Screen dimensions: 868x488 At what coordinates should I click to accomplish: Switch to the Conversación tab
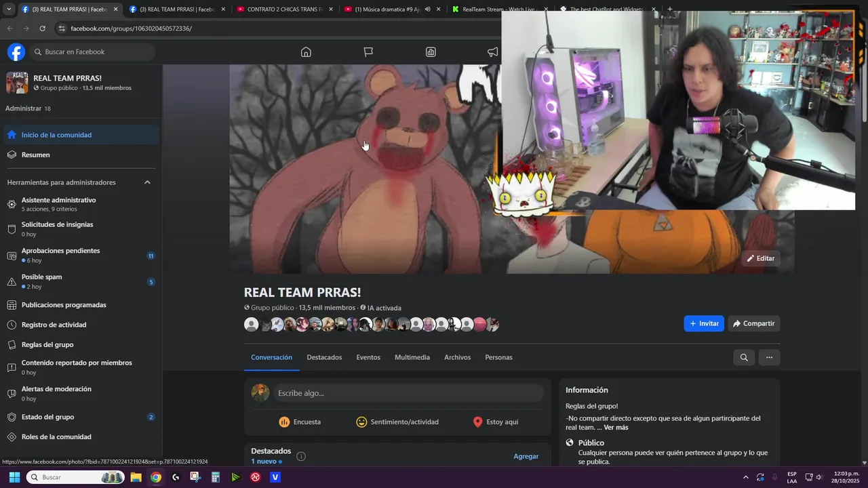pyautogui.click(x=271, y=357)
